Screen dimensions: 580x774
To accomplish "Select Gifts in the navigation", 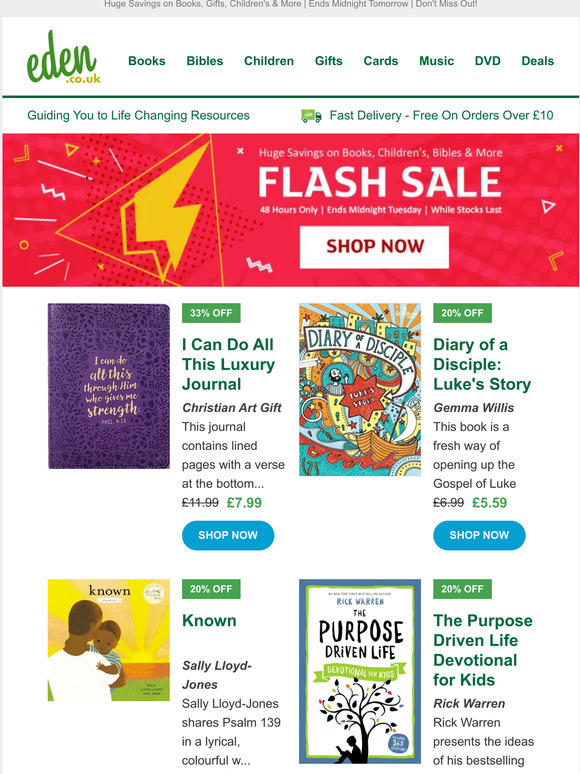I will [329, 61].
